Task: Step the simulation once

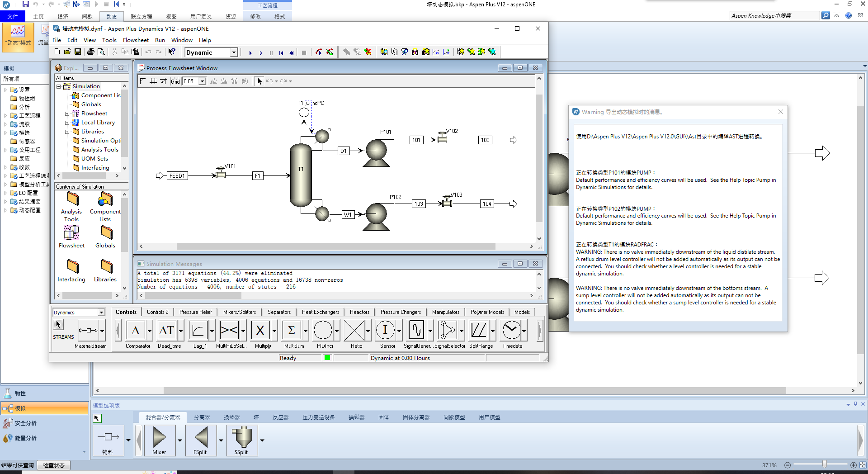Action: (261, 52)
